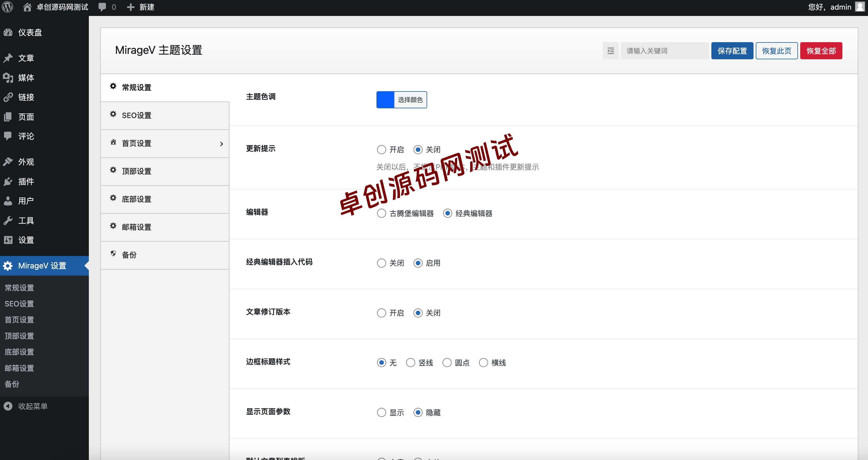Click the 用户 person icon
This screenshot has height=460, width=868.
click(x=8, y=201)
